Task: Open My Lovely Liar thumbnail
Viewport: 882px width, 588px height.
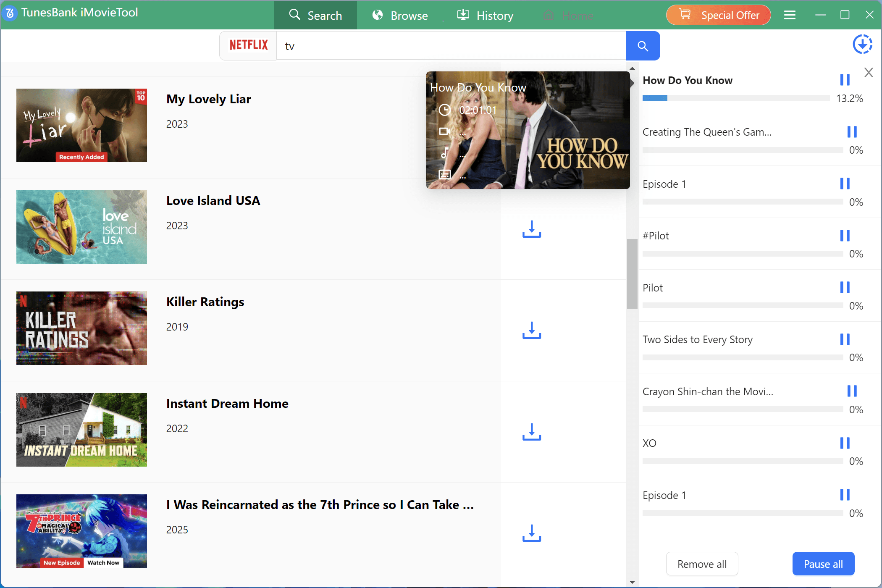Action: click(x=81, y=125)
